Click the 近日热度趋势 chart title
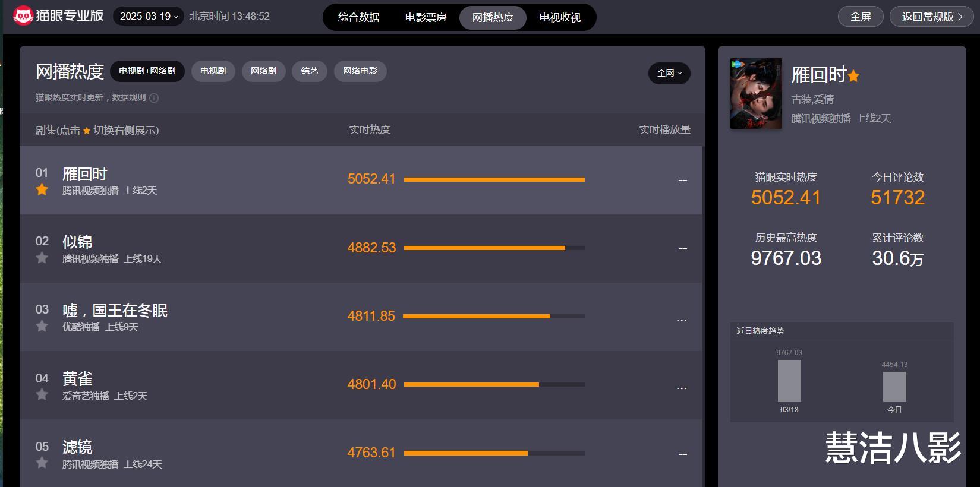The image size is (980, 487). [760, 331]
